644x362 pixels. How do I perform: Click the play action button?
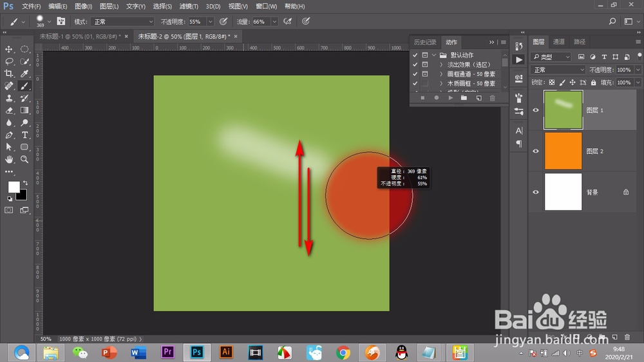451,98
